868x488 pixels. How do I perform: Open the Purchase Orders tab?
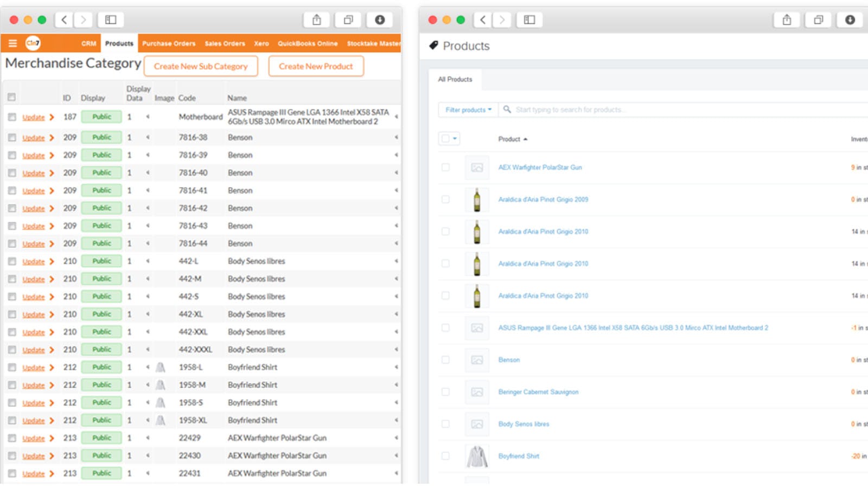[169, 43]
